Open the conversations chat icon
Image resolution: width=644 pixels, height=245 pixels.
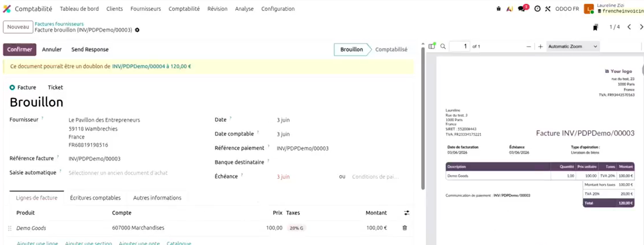[522, 8]
